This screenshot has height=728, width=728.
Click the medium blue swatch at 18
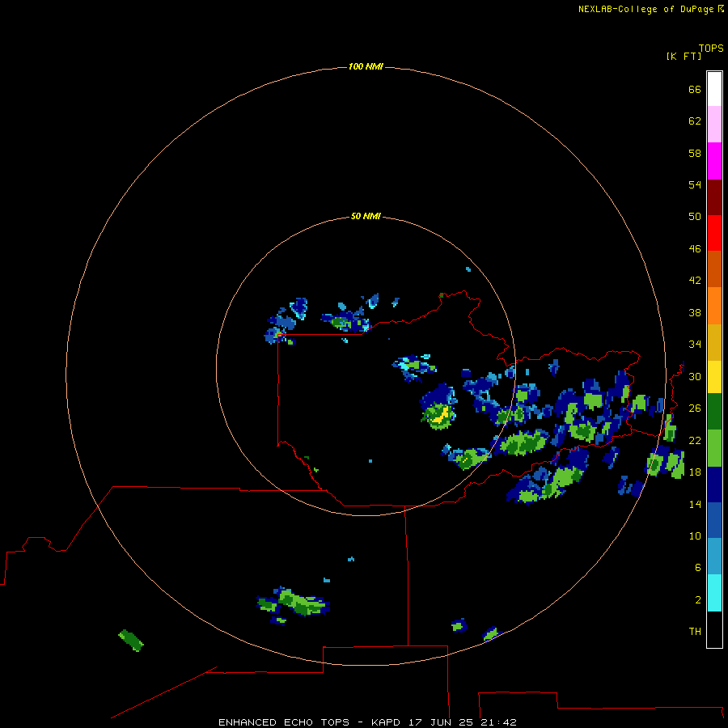(714, 520)
